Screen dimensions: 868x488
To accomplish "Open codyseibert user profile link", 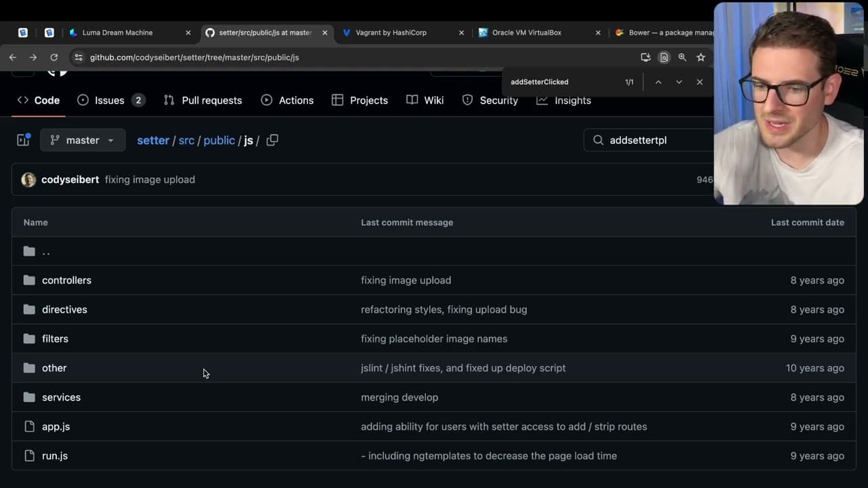I will 70,180.
